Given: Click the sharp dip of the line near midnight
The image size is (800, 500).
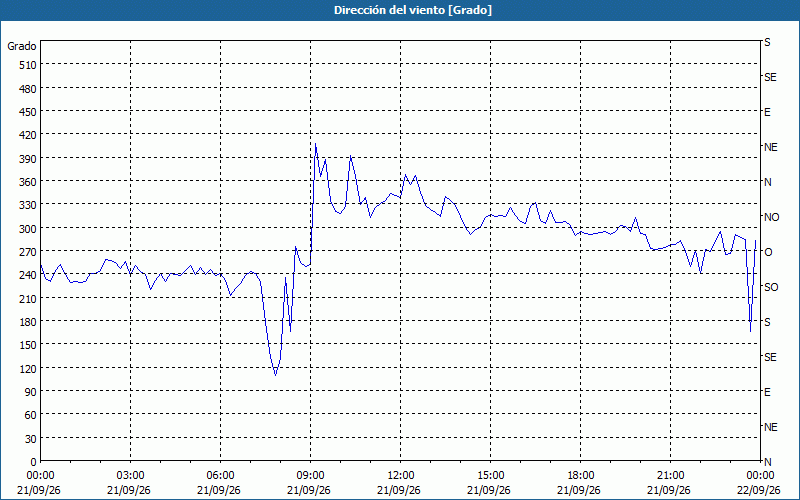Looking at the screenshot, I should point(750,332).
